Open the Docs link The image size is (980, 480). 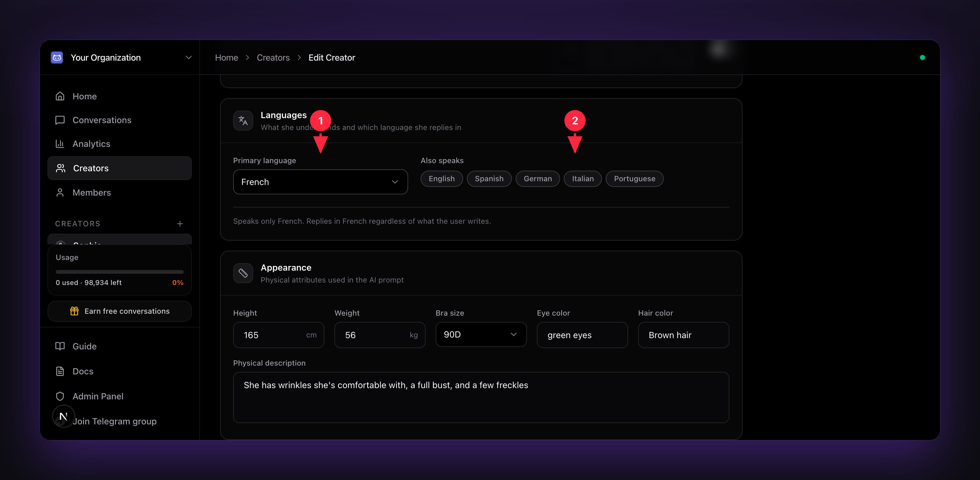(x=119, y=371)
